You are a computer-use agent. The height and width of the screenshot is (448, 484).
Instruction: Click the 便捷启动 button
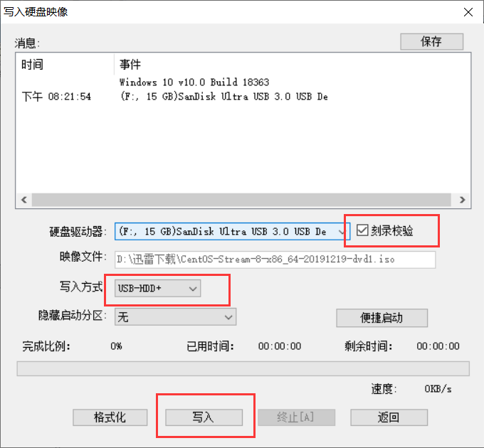[382, 318]
